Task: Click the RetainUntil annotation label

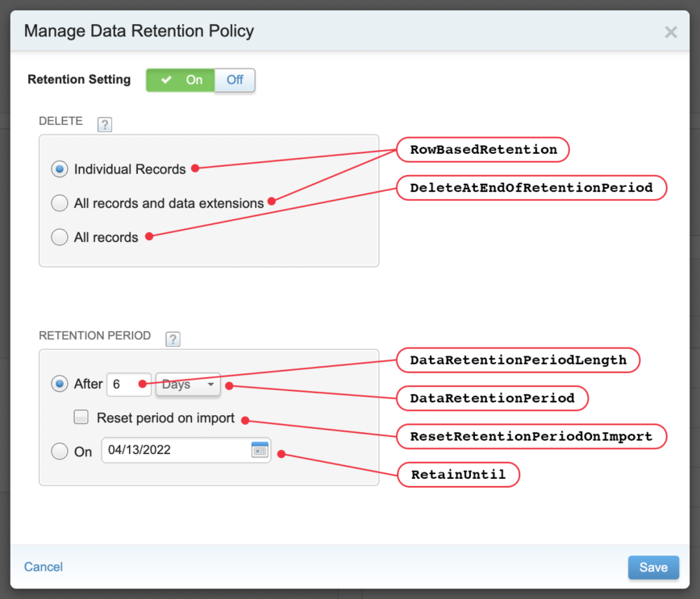Action: [x=458, y=475]
